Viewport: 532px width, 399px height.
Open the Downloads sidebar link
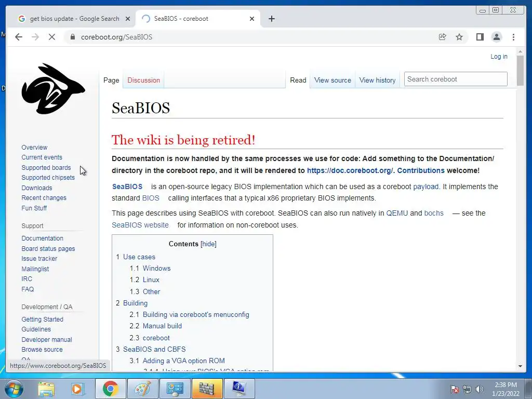pyautogui.click(x=37, y=188)
